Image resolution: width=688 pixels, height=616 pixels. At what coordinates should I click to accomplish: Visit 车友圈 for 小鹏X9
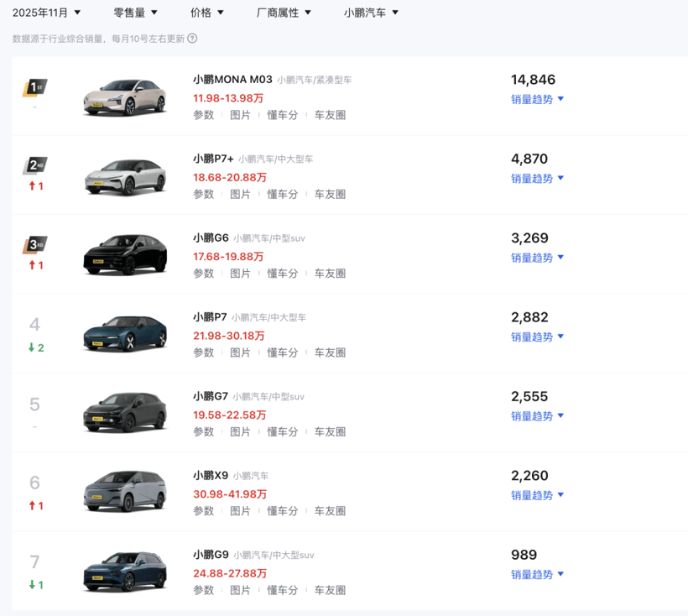click(x=330, y=510)
